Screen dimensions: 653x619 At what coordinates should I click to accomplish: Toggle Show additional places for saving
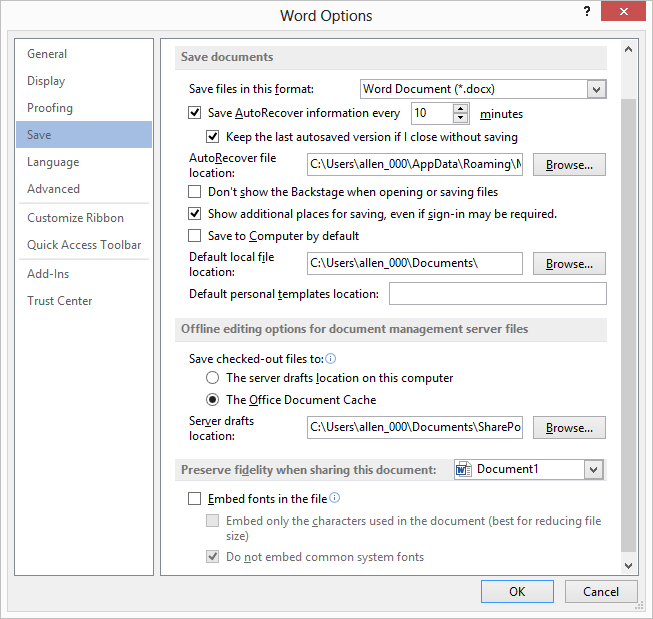[x=194, y=214]
